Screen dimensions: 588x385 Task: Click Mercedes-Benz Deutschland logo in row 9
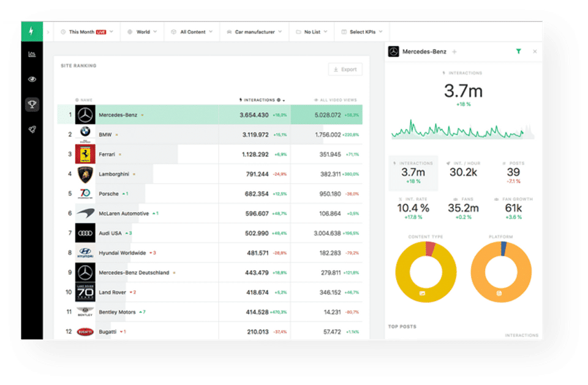coord(85,272)
